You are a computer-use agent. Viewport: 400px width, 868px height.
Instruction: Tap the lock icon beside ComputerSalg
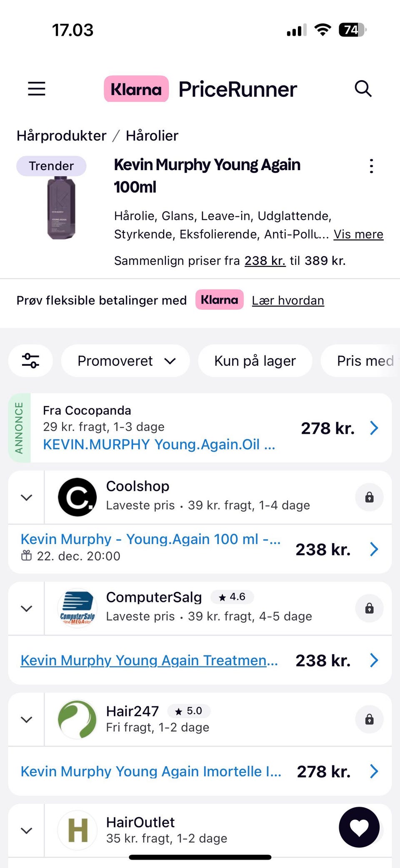pos(369,609)
